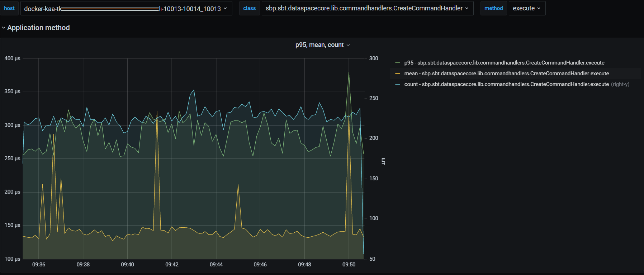The height and width of the screenshot is (275, 644).
Task: Click the host variable label
Action: 9,8
